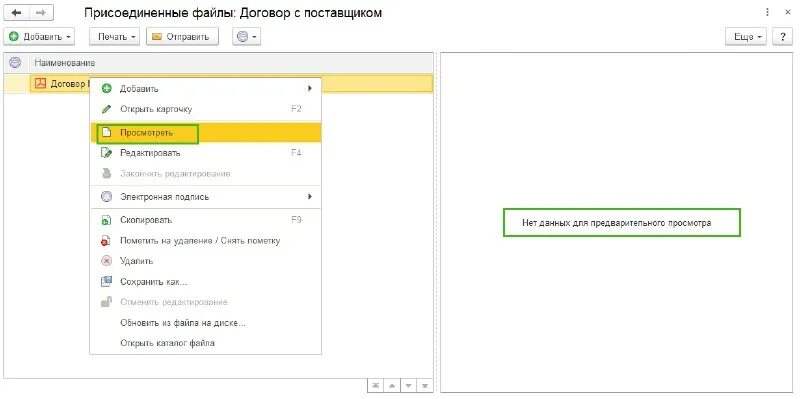Image resolution: width=800 pixels, height=399 pixels.
Task: Open the vertical three-dot window menu
Action: 767,13
